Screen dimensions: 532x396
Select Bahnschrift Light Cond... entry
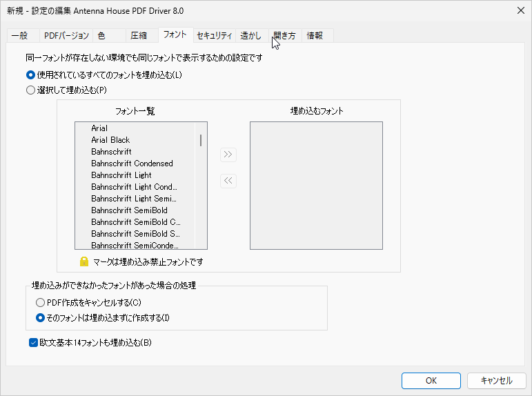135,187
